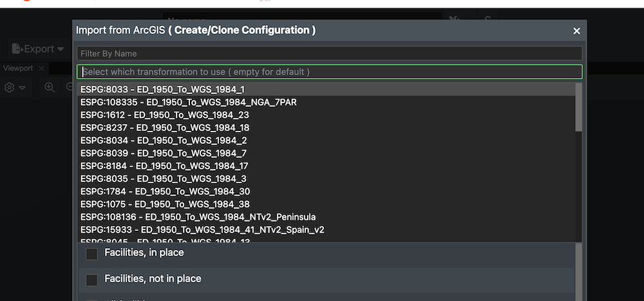
Task: Pick ESPG:8184 ED_1950_To_WGS_1984_17
Action: pyautogui.click(x=327, y=166)
